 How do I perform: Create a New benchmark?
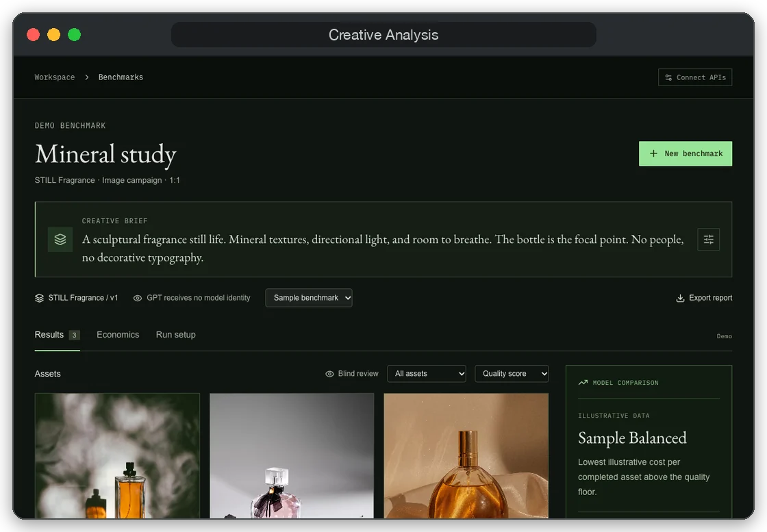(x=685, y=153)
